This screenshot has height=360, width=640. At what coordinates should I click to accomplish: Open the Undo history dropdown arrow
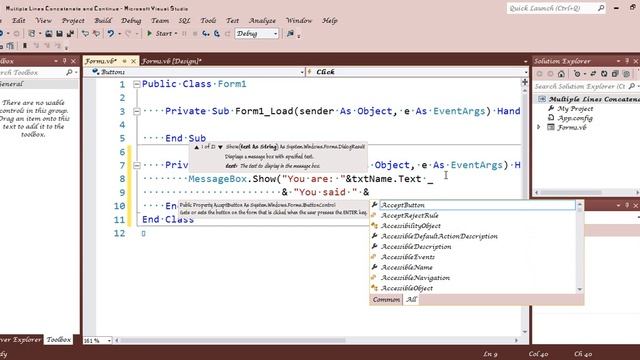coord(120,33)
